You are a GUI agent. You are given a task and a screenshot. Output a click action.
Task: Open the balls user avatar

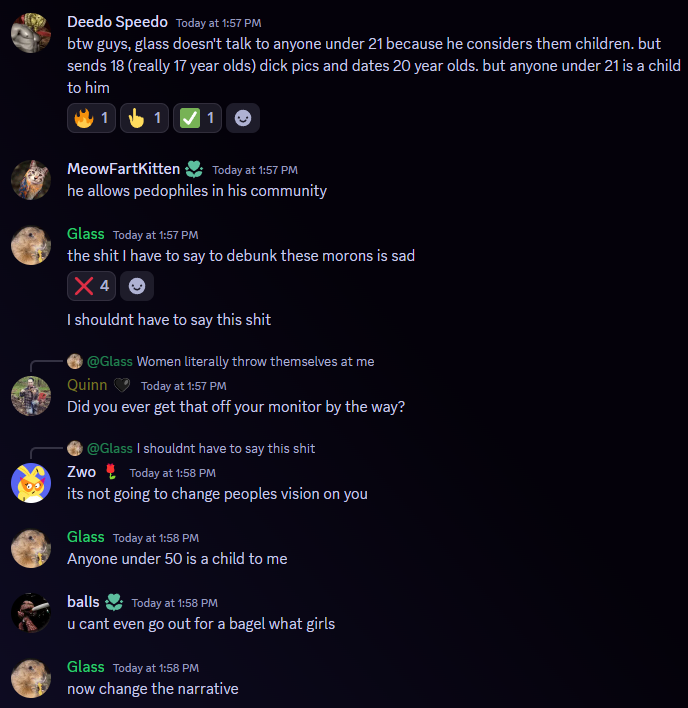31,613
